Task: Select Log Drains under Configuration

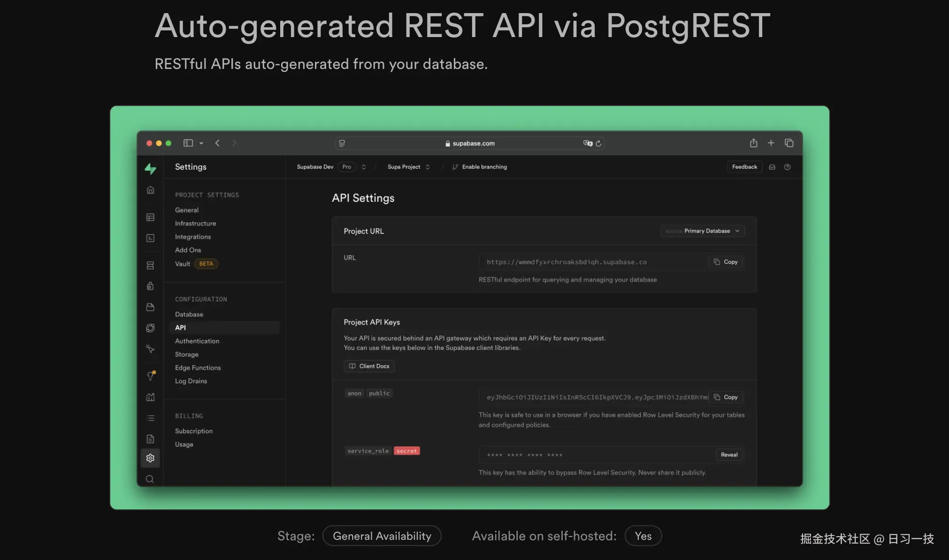Action: tap(191, 381)
